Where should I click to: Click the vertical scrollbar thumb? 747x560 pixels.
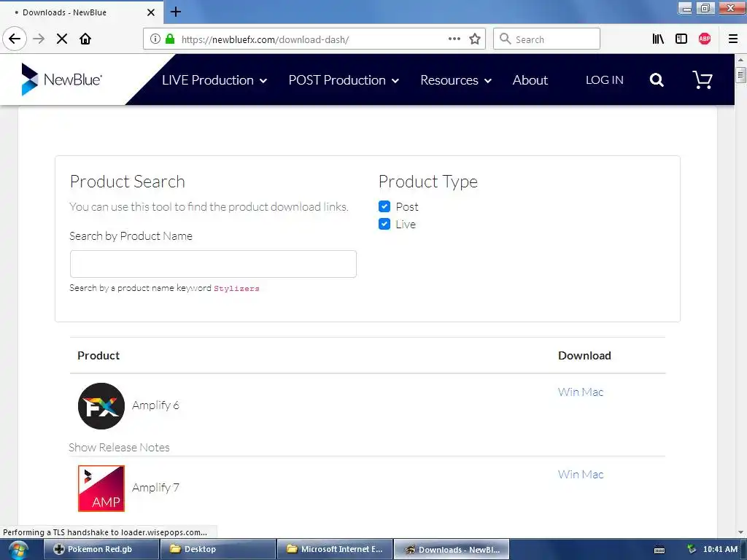click(740, 75)
